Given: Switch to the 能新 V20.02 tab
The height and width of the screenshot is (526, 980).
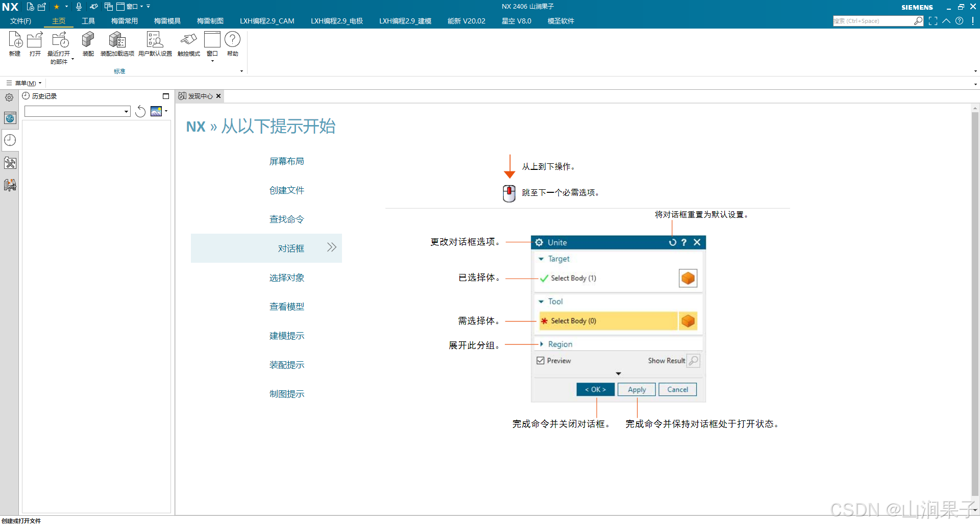Looking at the screenshot, I should tap(467, 21).
